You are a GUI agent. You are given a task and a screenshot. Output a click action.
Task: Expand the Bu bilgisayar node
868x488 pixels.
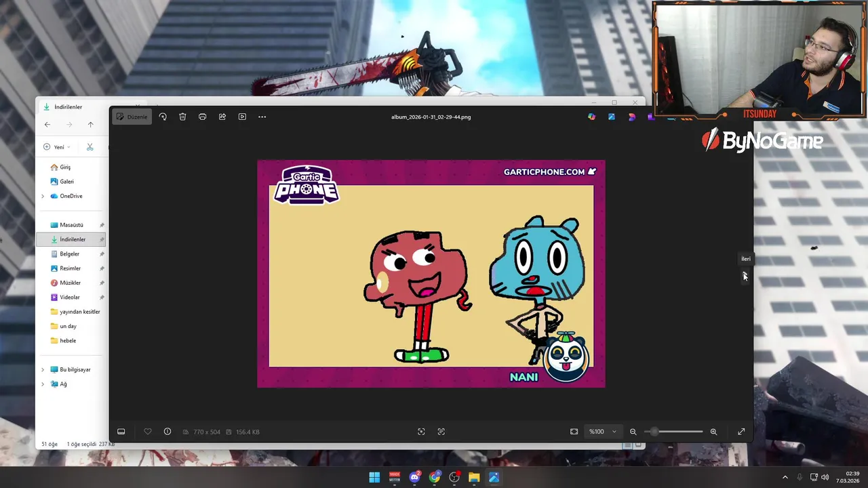tap(43, 369)
